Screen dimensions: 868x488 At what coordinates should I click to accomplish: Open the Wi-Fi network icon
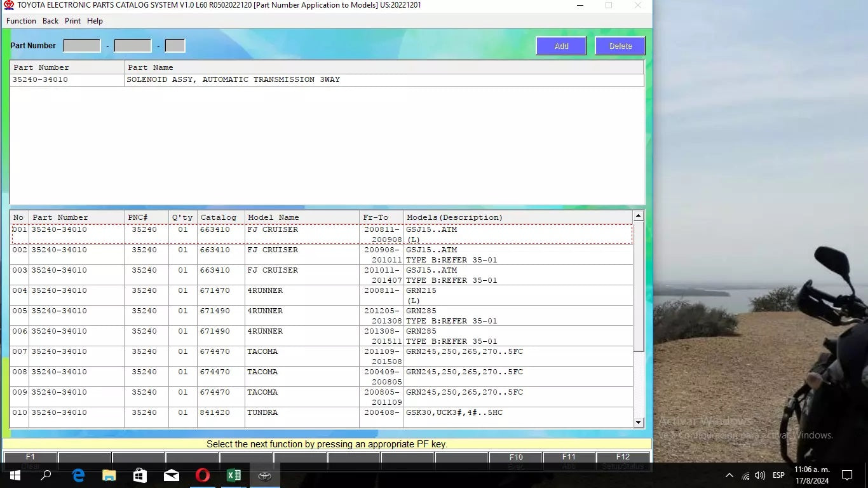[x=745, y=475]
